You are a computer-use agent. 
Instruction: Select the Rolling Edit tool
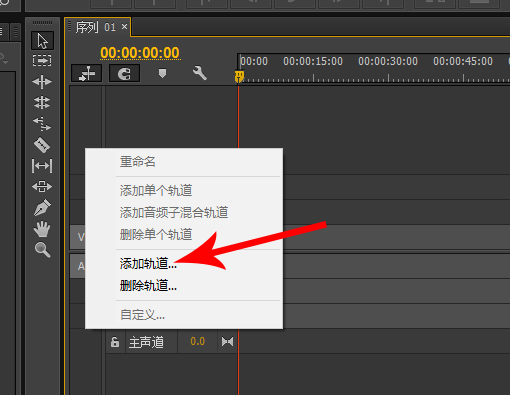(42, 102)
